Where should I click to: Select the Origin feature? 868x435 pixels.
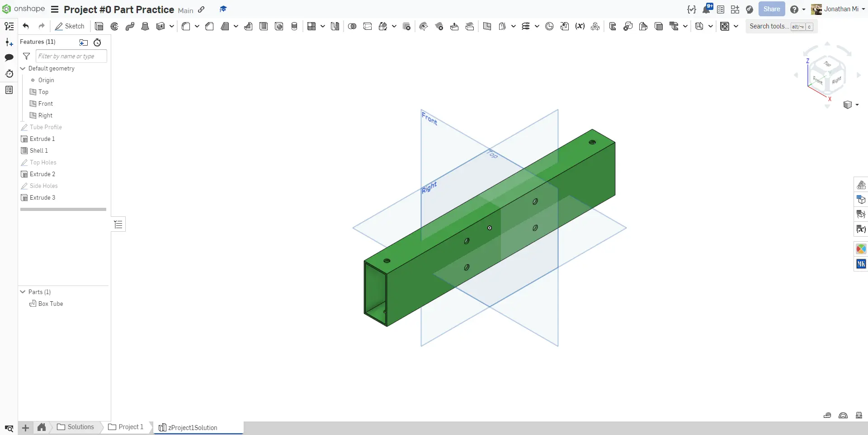click(46, 80)
